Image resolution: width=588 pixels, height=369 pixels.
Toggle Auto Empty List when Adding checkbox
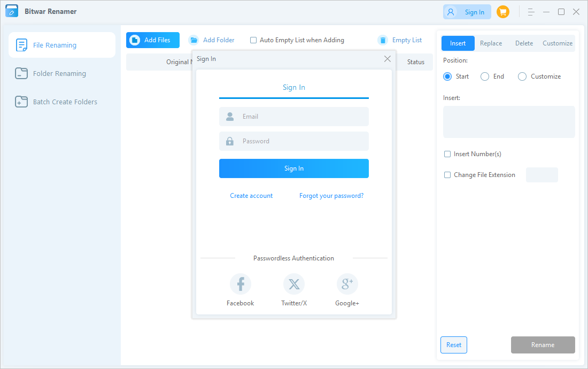coord(253,40)
